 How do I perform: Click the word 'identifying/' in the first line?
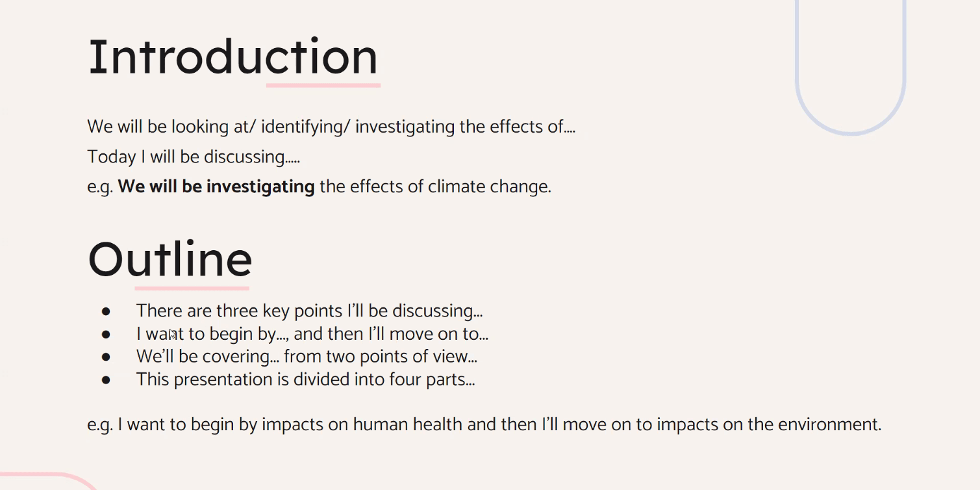point(305,127)
